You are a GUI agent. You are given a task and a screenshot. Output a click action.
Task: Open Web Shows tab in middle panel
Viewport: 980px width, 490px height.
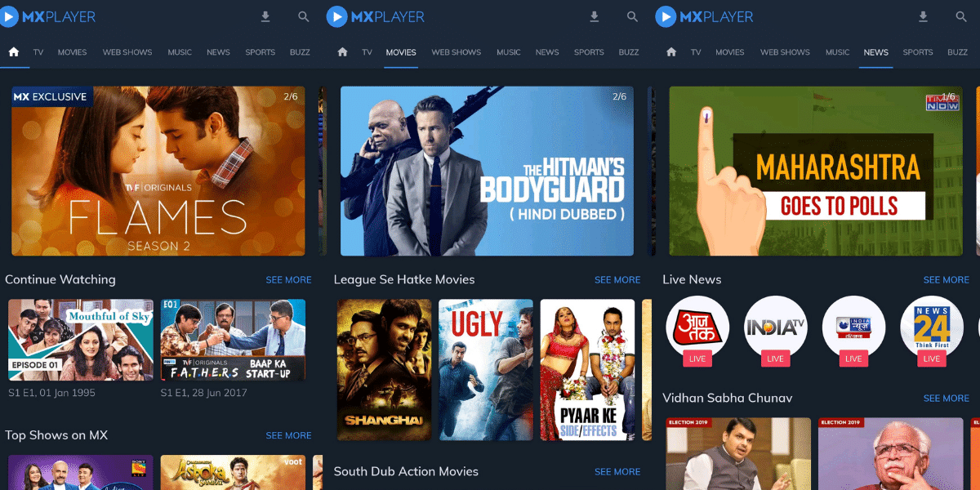click(457, 52)
